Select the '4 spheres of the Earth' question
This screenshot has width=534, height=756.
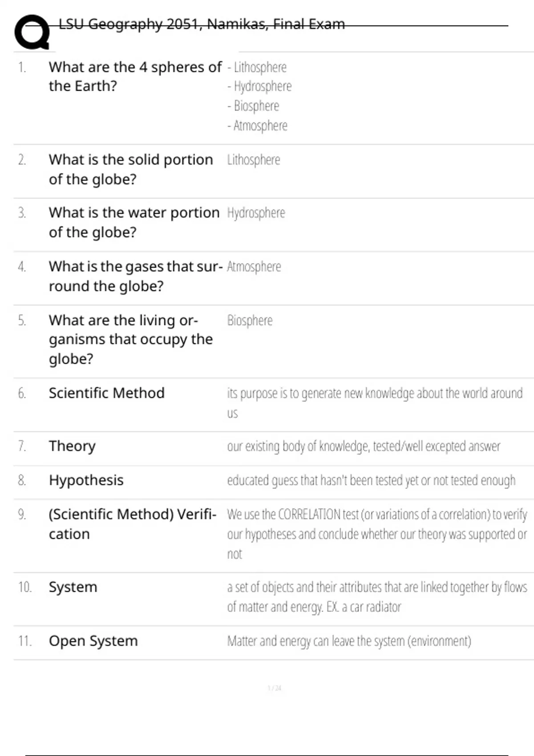[135, 76]
